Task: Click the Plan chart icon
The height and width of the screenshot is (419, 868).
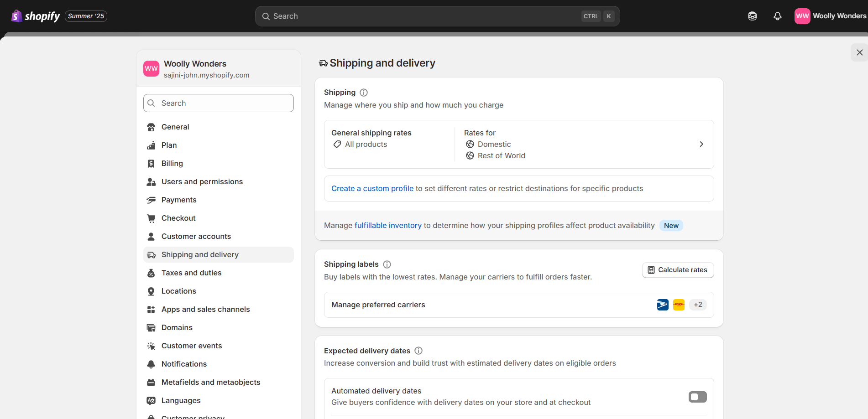Action: (x=151, y=145)
